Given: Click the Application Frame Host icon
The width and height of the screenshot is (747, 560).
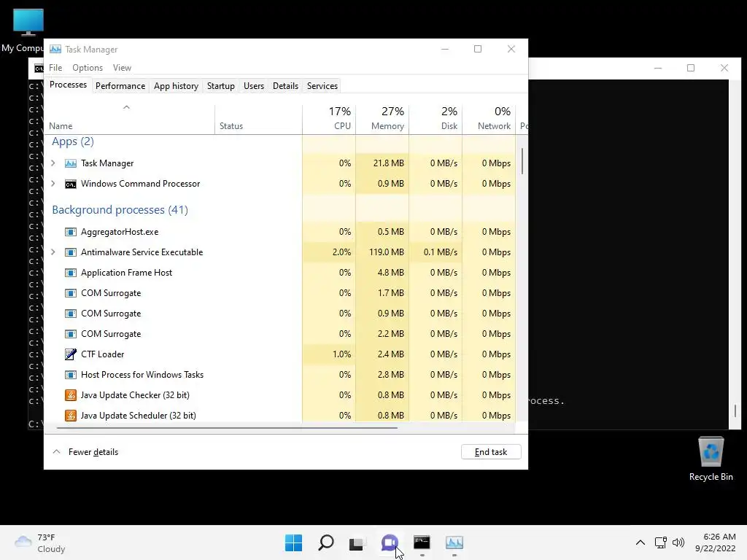Looking at the screenshot, I should (x=71, y=273).
